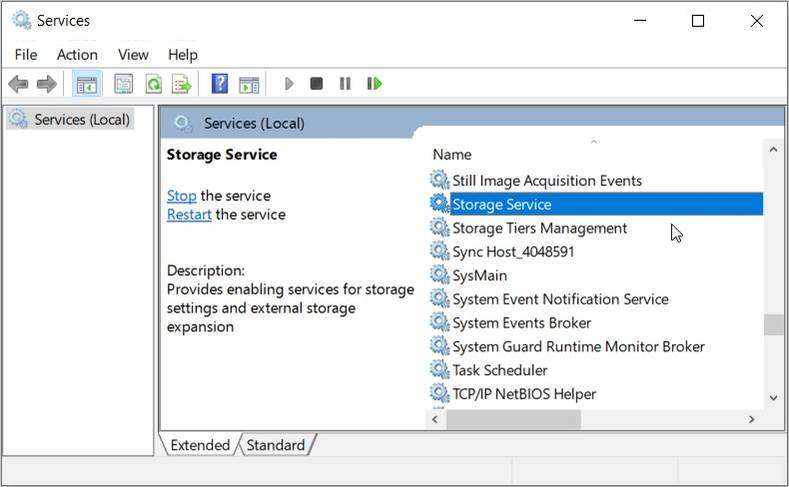Click the Restart the service link
This screenshot has width=789, height=487.
click(x=189, y=215)
